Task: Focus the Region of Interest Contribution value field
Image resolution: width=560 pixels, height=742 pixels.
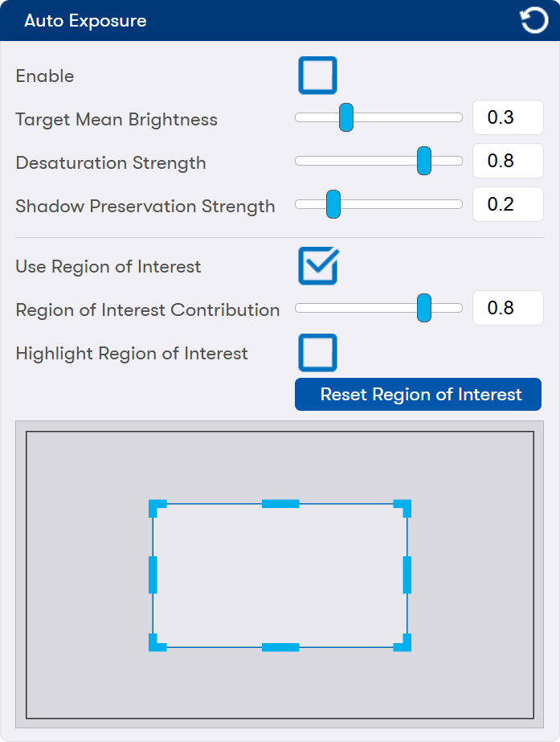Action: click(508, 308)
